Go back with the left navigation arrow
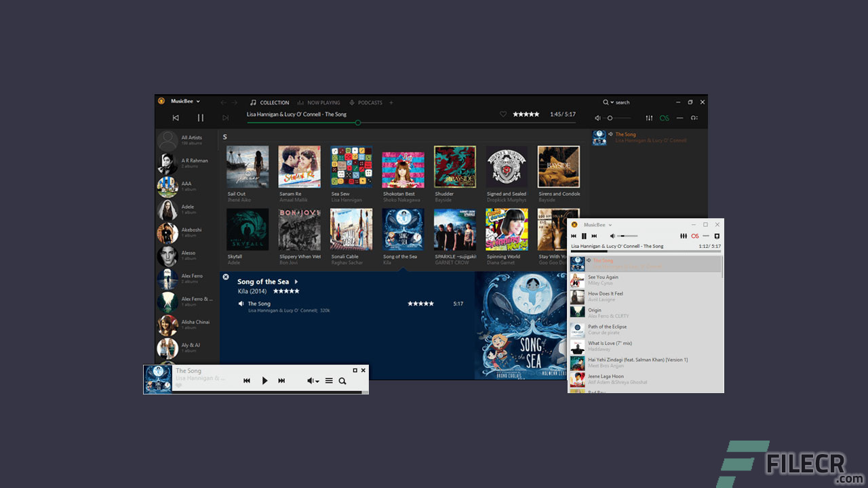 point(224,102)
